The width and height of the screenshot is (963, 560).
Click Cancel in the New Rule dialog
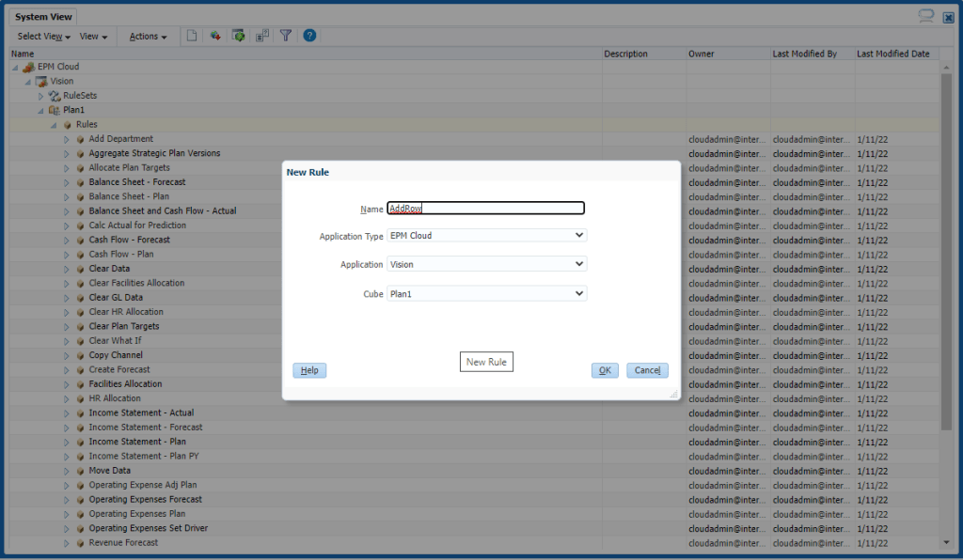647,370
